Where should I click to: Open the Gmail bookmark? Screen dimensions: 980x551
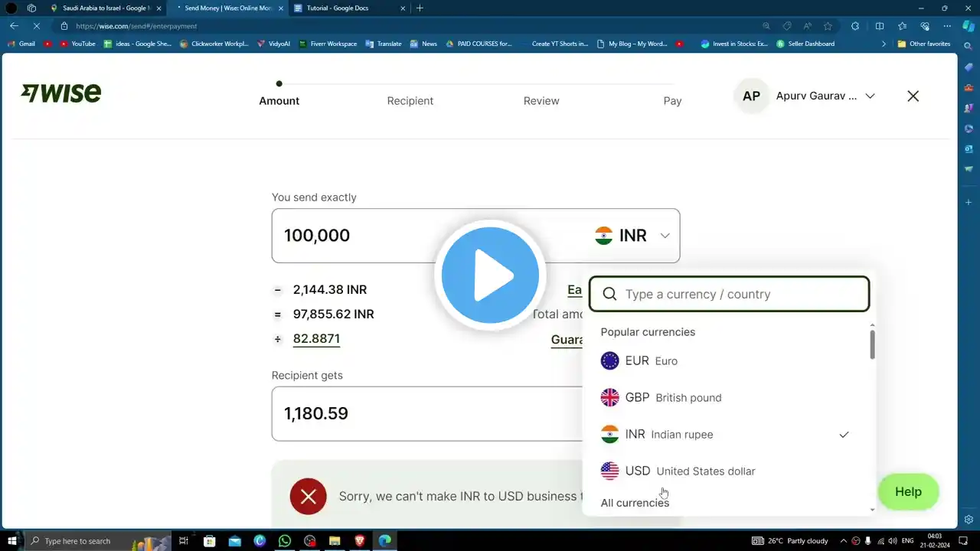(21, 44)
